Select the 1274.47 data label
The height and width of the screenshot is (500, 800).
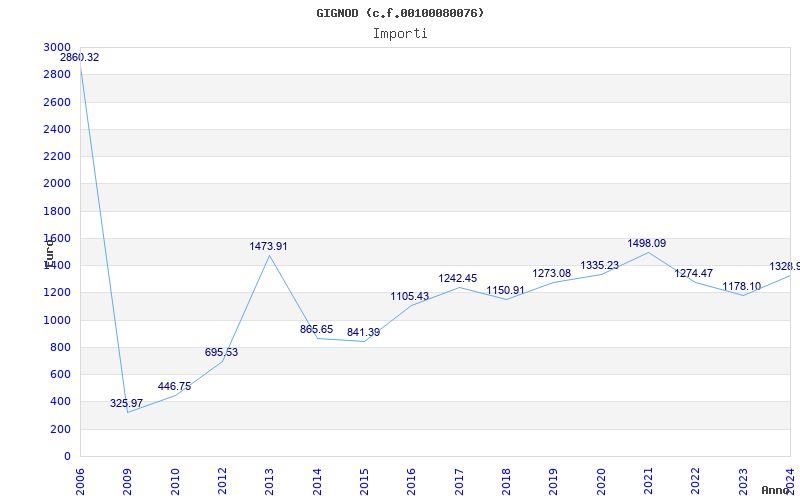(x=694, y=273)
